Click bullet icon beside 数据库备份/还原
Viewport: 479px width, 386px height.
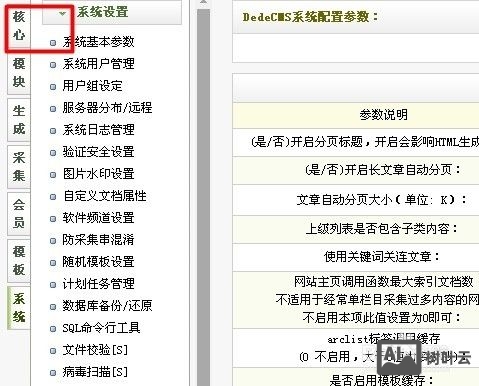53,307
